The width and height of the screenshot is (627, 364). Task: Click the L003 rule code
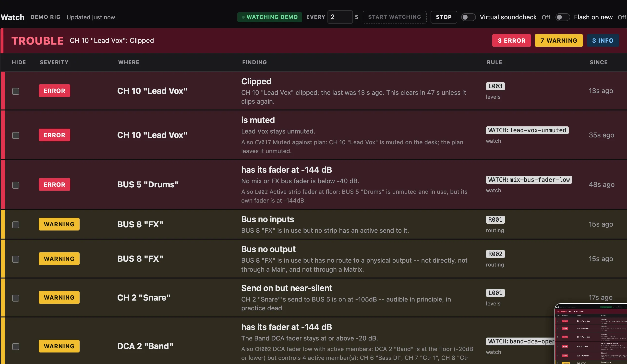pos(495,86)
